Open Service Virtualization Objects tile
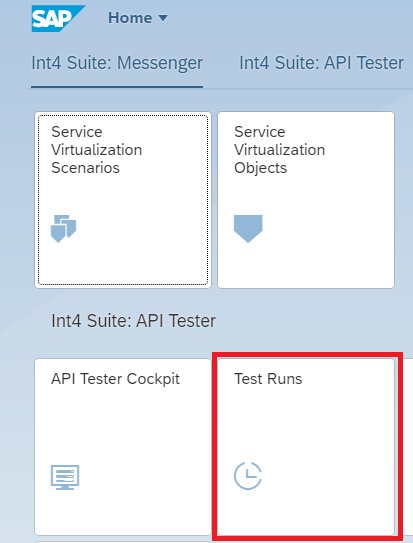 (306, 200)
